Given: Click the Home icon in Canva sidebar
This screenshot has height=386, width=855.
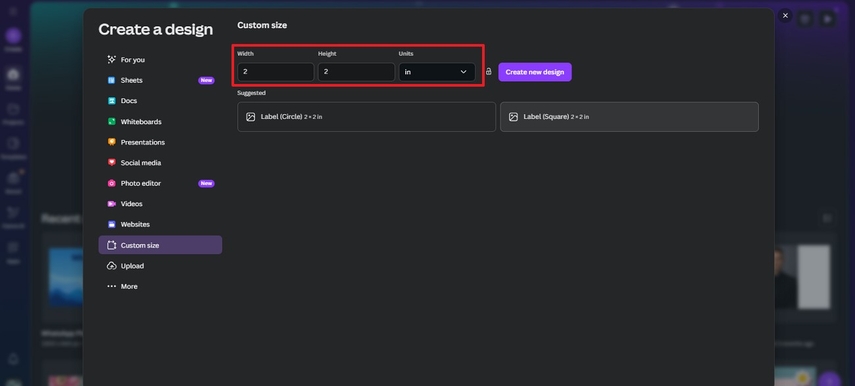Looking at the screenshot, I should (13, 75).
